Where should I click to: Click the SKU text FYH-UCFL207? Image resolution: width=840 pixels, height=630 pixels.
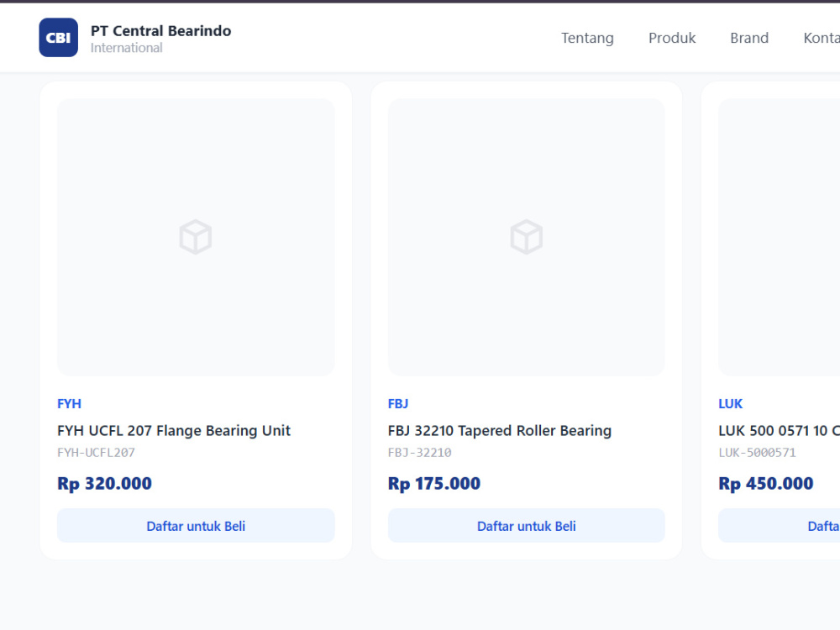(x=96, y=453)
